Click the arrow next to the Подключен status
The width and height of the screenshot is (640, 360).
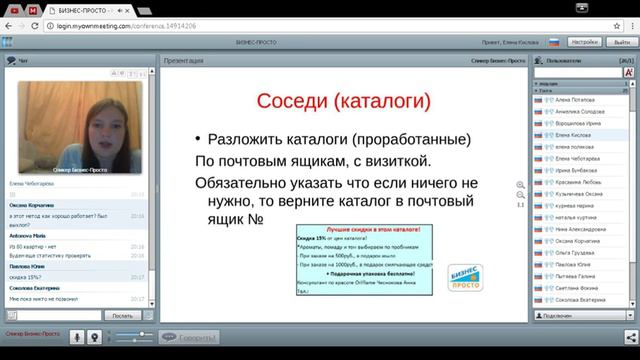pos(630,316)
